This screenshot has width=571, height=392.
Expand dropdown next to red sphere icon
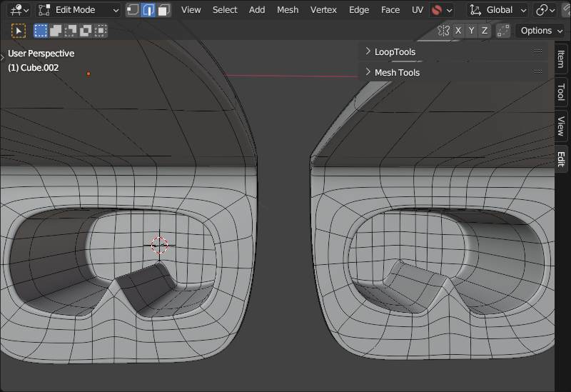450,10
